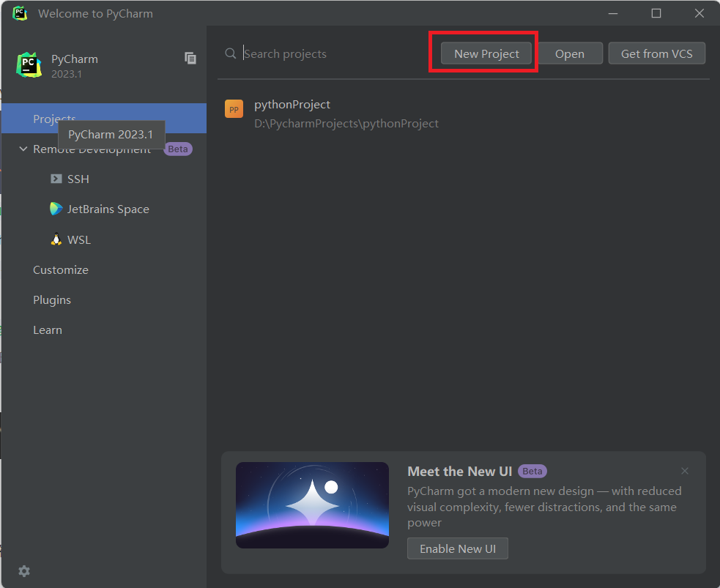
Task: Click the Meet the New UI heading
Action: (460, 472)
